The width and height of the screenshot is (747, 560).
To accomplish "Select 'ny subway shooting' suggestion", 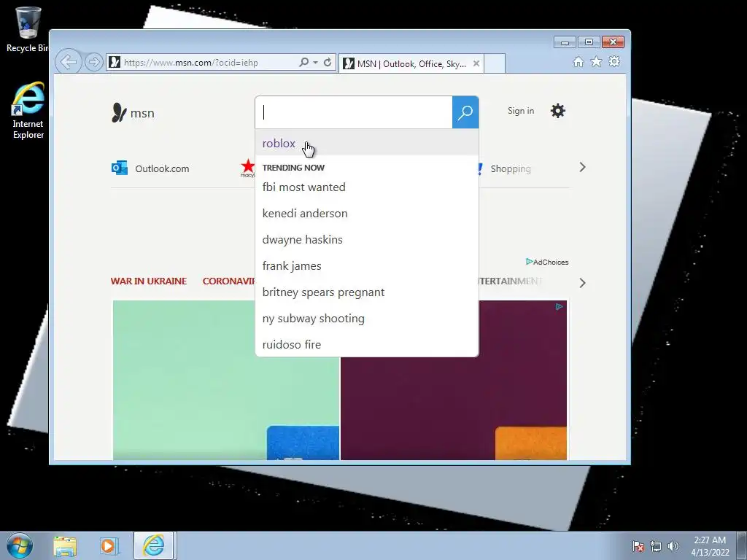I will point(367,318).
